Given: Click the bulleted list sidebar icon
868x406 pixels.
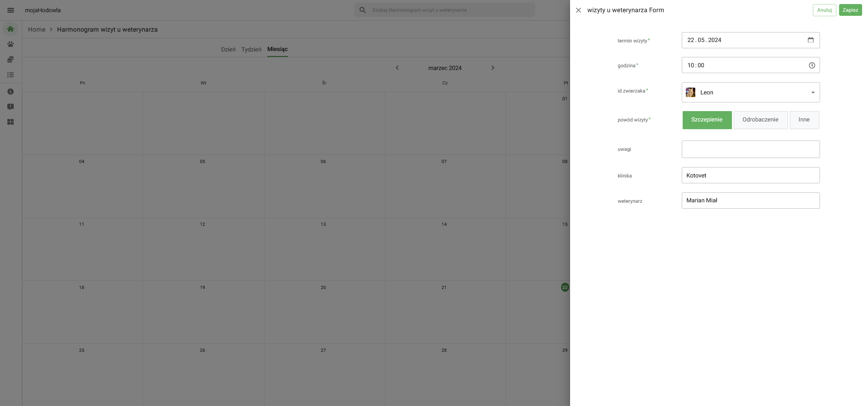Looking at the screenshot, I should [x=10, y=75].
